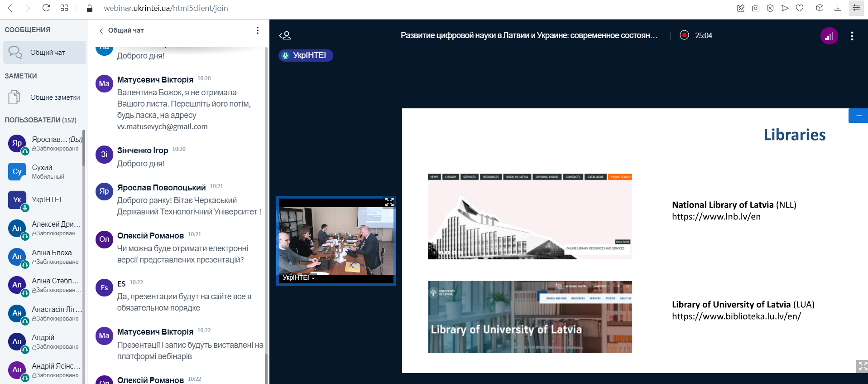Open Общие заметки shared notes
This screenshot has width=868, height=384.
click(44, 97)
